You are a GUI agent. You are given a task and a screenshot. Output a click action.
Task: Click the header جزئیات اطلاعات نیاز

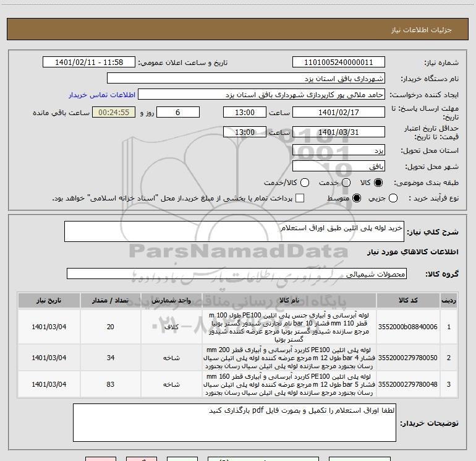tap(422, 30)
